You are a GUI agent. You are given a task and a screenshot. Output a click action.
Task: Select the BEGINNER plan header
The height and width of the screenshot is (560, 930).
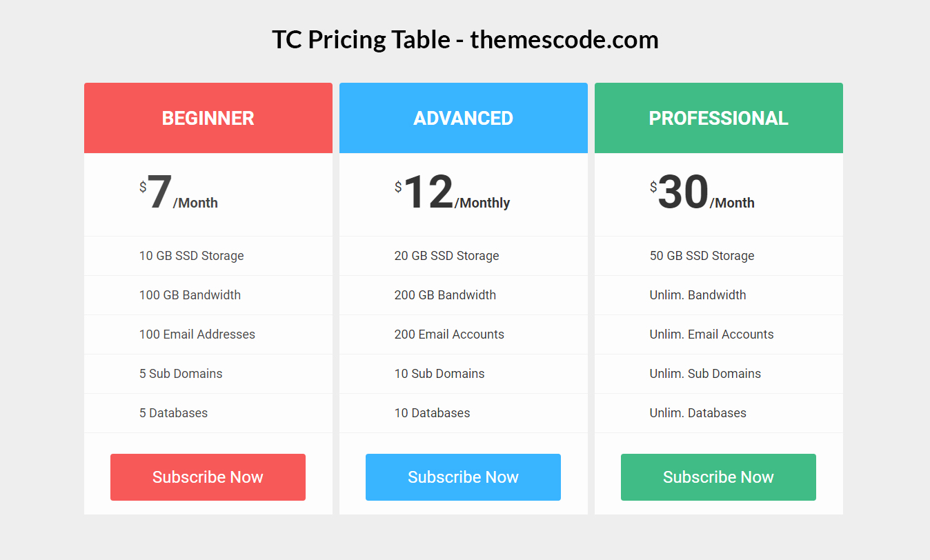tap(208, 119)
